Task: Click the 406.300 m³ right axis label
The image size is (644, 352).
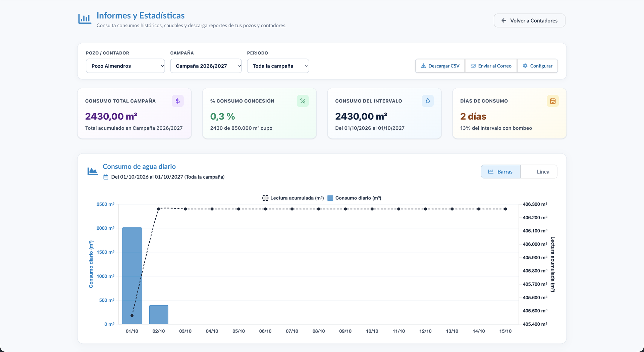Action: [535, 204]
